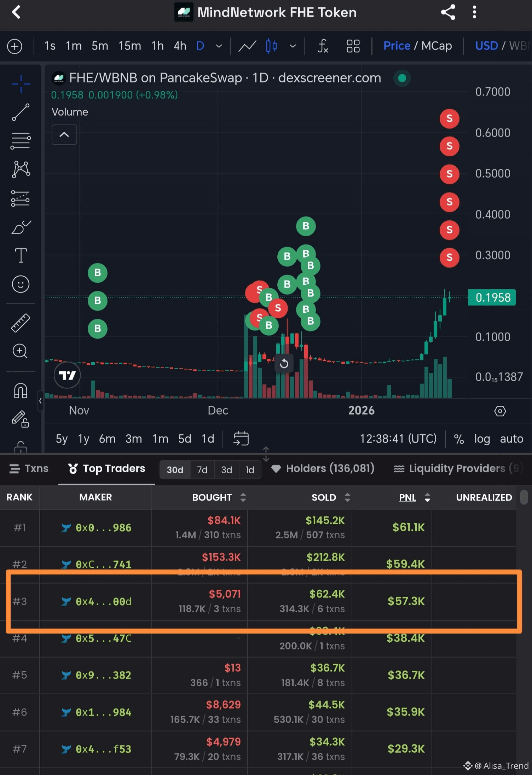Select the pattern drawing tool
This screenshot has height=775, width=532.
(x=21, y=169)
